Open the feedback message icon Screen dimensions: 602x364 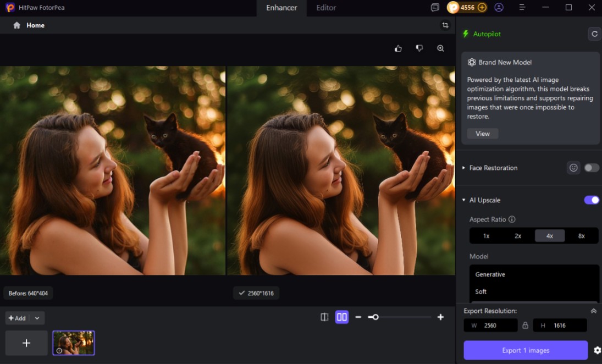coord(435,8)
